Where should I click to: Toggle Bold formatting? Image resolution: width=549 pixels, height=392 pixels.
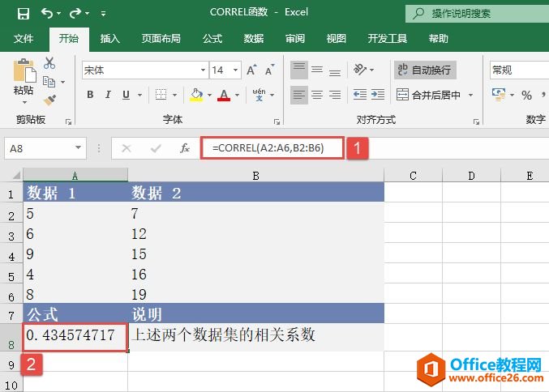coord(90,95)
